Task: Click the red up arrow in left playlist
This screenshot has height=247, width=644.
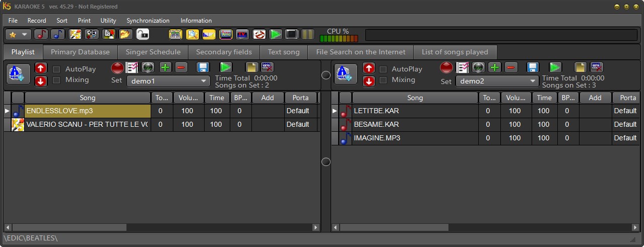Action: [x=41, y=68]
